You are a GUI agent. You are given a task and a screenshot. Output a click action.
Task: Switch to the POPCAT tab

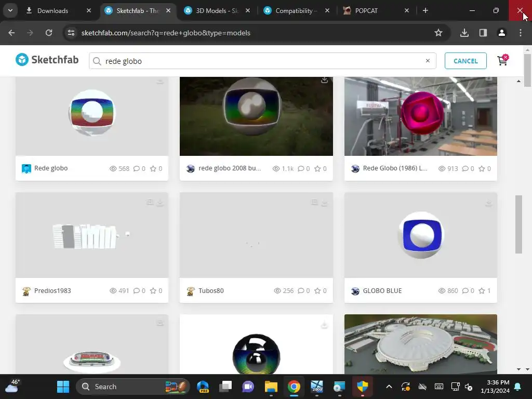click(x=366, y=11)
